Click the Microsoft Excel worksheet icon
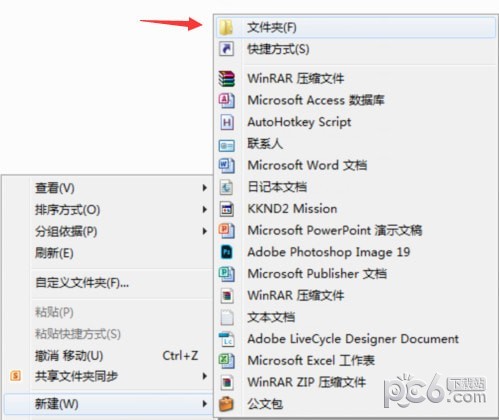 point(226,361)
